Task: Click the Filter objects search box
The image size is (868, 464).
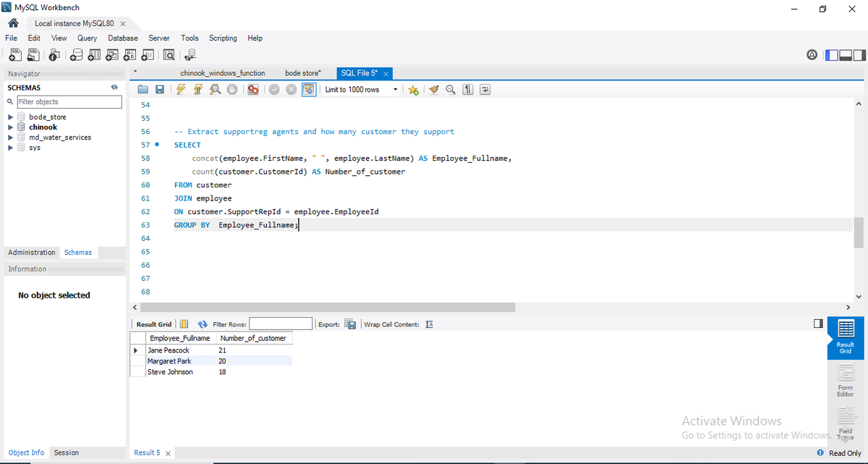Action: coord(69,102)
